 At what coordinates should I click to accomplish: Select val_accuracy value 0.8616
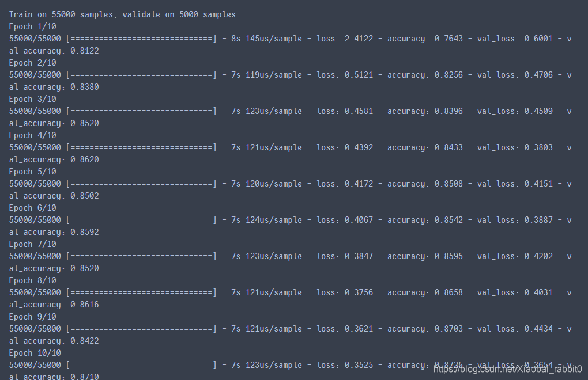pyautogui.click(x=85, y=305)
